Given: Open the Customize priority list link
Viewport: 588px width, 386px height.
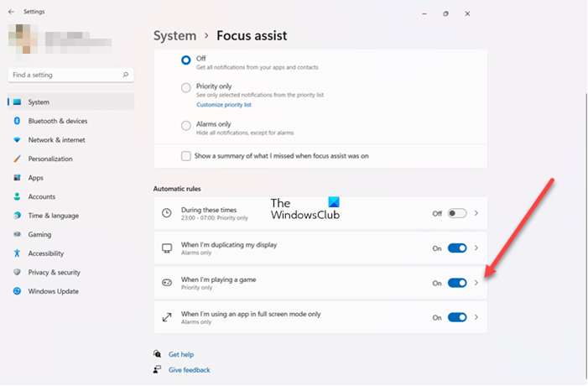Looking at the screenshot, I should click(223, 105).
